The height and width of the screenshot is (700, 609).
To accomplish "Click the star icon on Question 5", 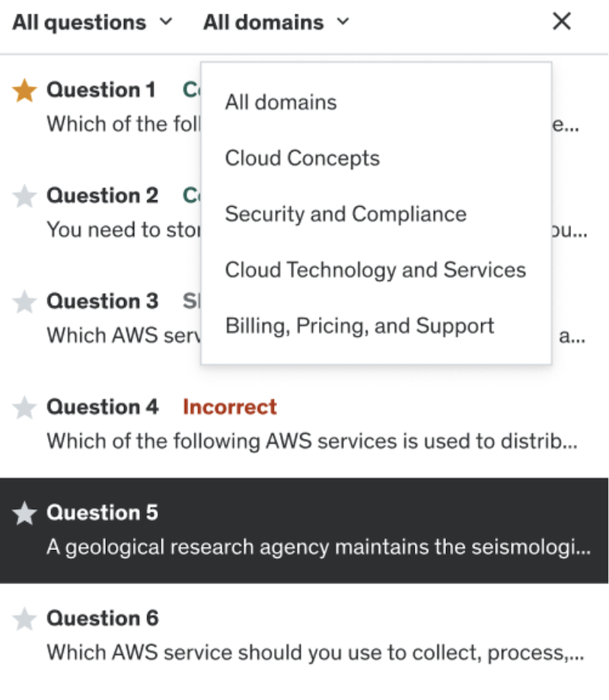I will (x=24, y=514).
